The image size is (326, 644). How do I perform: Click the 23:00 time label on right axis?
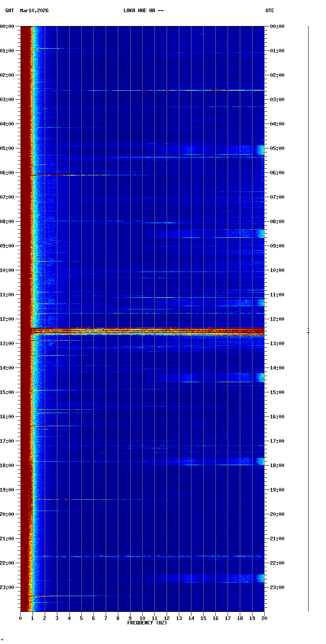pos(278,587)
